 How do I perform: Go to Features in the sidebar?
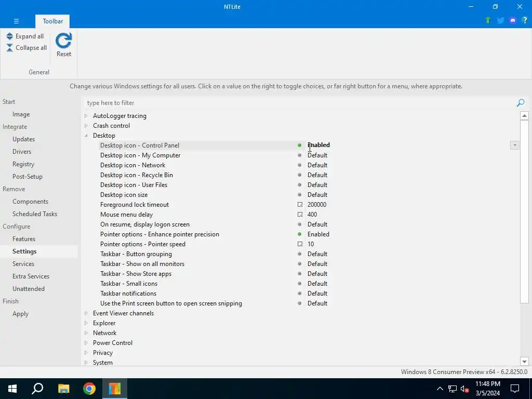24,239
